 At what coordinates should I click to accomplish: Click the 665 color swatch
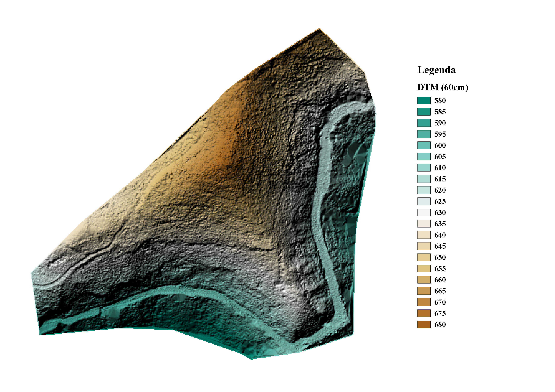pos(424,291)
